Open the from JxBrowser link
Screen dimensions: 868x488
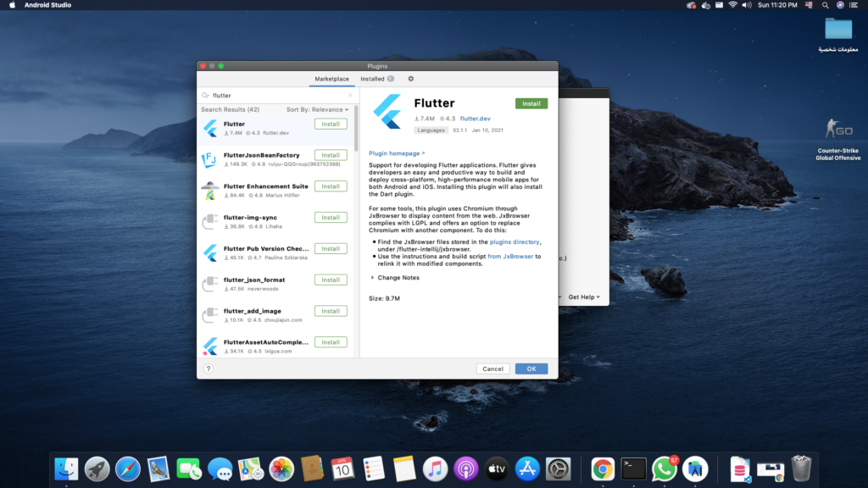tap(509, 256)
